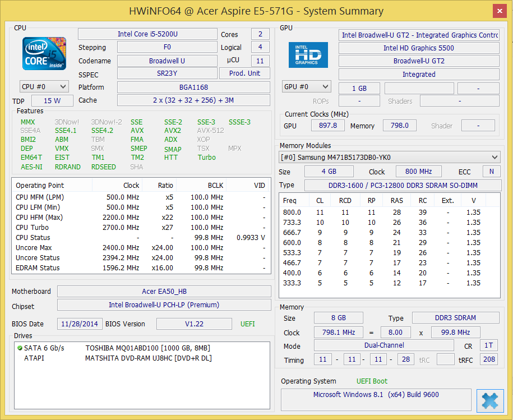The height and width of the screenshot is (420, 513).
Task: Click the cache value 2 x (32 + 32 + 256) + 3M
Action: point(193,100)
